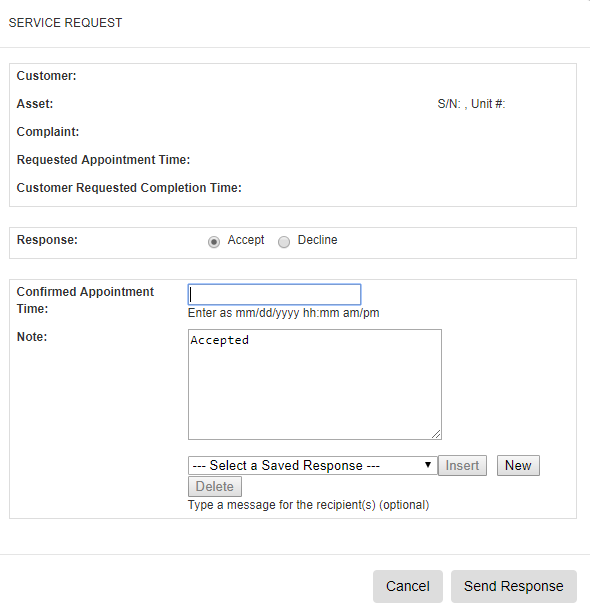
Task: Create a New saved response
Action: (x=518, y=466)
